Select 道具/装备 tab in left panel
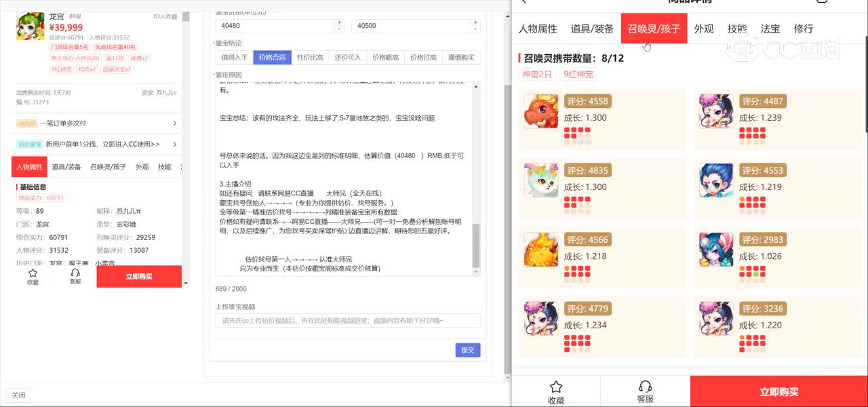The height and width of the screenshot is (407, 868). click(66, 167)
